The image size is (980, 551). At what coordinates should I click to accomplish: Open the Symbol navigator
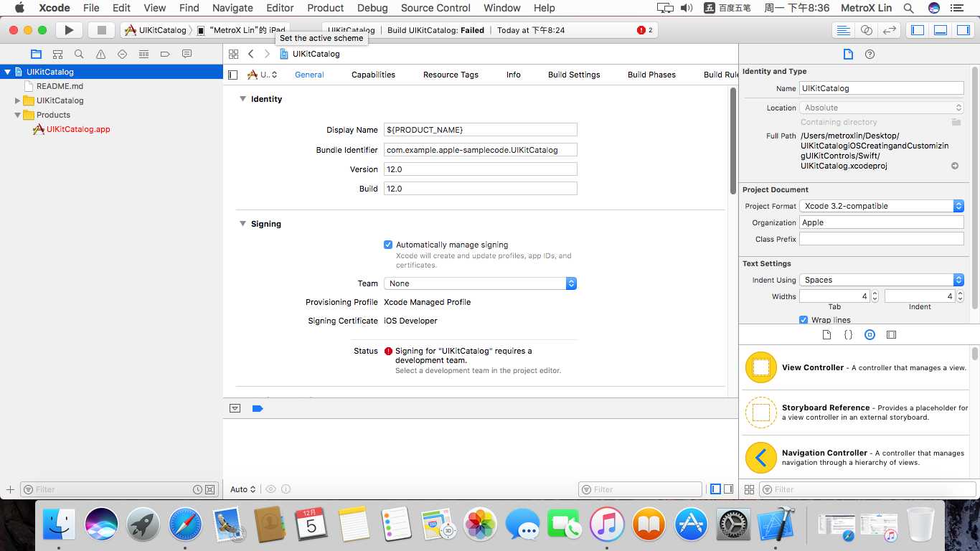[58, 54]
